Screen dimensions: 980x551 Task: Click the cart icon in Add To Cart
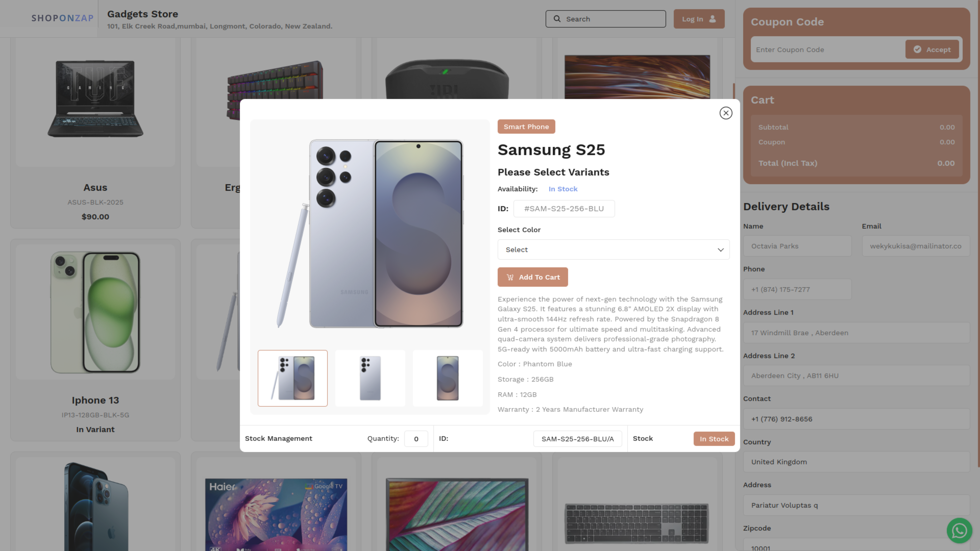(510, 277)
